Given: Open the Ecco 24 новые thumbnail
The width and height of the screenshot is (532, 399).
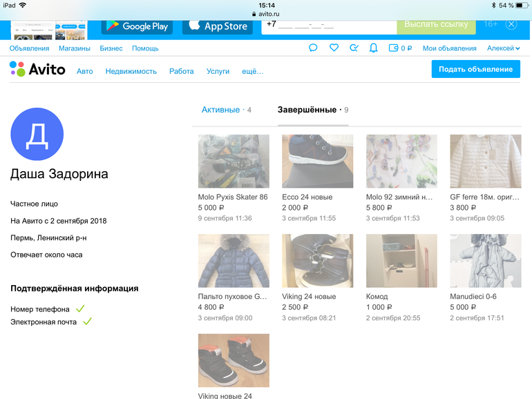Looking at the screenshot, I should [x=317, y=162].
